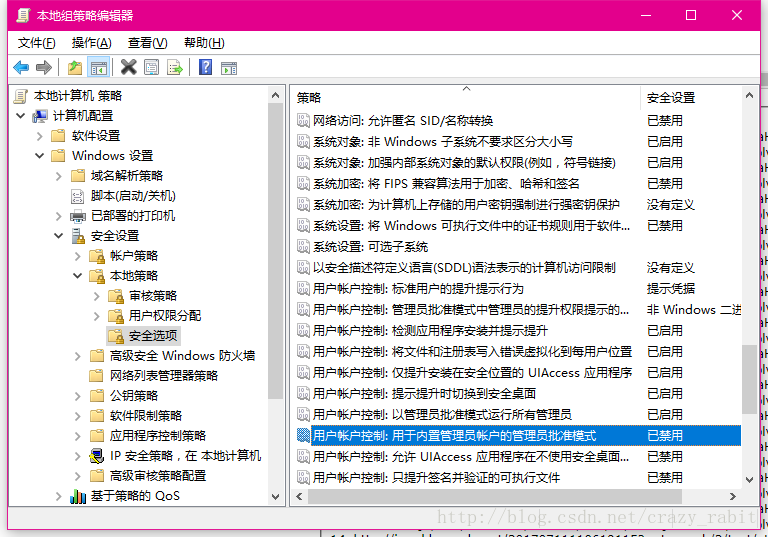Click policy list vertical scrollbar thumb
The image size is (768, 537).
(749, 380)
